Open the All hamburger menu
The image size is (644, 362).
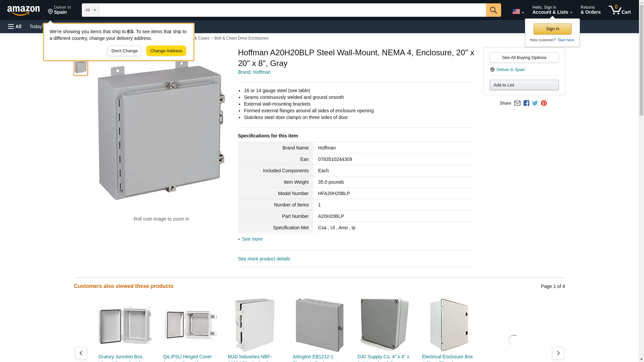(x=15, y=26)
